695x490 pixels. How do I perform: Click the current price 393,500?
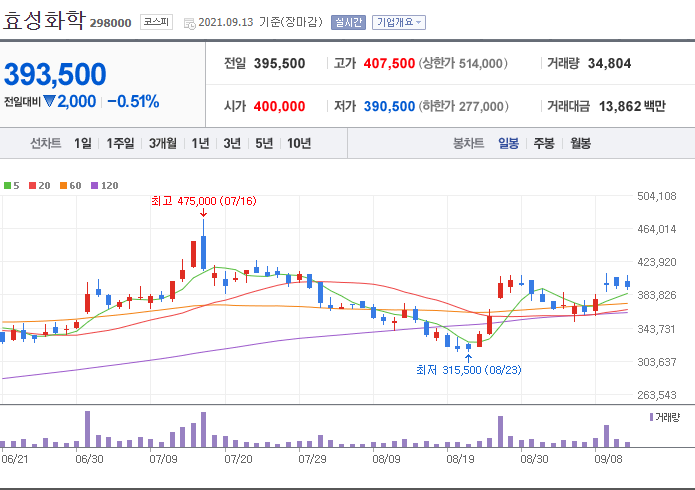pos(55,74)
